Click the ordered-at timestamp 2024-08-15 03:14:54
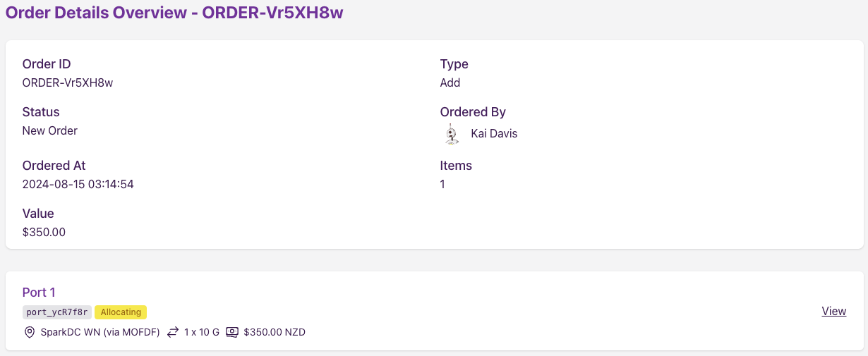This screenshot has width=868, height=356. click(x=78, y=184)
